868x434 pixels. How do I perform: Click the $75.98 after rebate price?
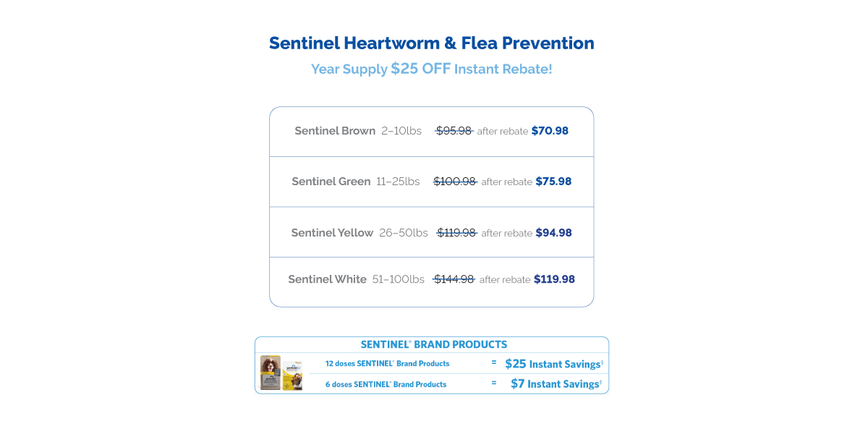553,182
